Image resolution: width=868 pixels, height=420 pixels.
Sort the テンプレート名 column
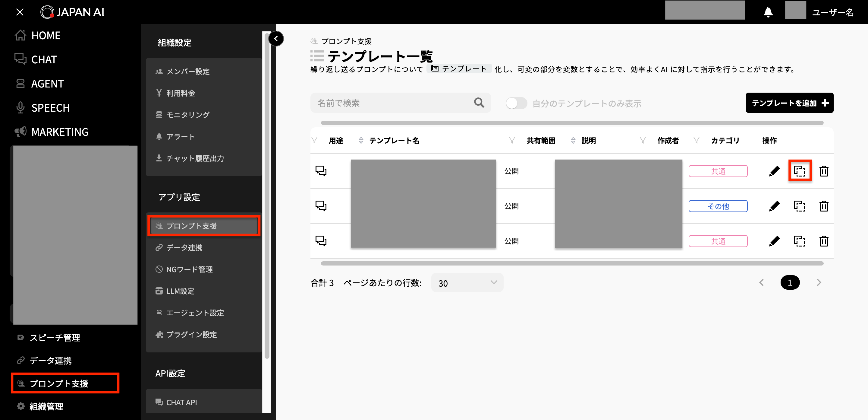tap(361, 140)
